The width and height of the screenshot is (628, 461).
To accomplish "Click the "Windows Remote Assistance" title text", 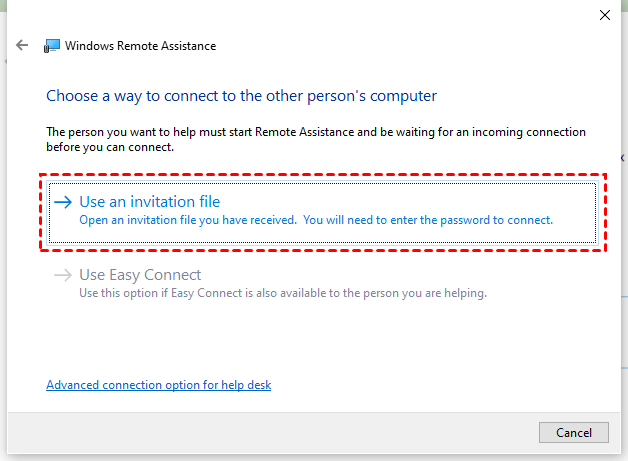I will point(140,46).
